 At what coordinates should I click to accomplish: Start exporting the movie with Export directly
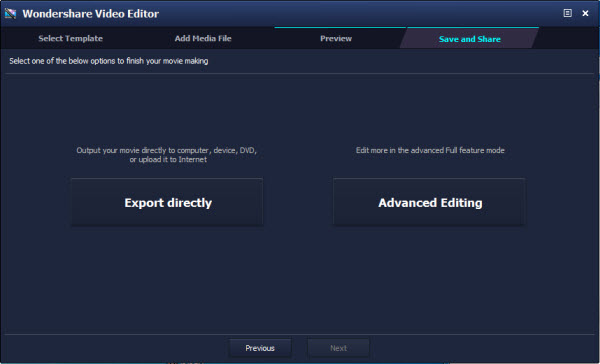click(167, 202)
